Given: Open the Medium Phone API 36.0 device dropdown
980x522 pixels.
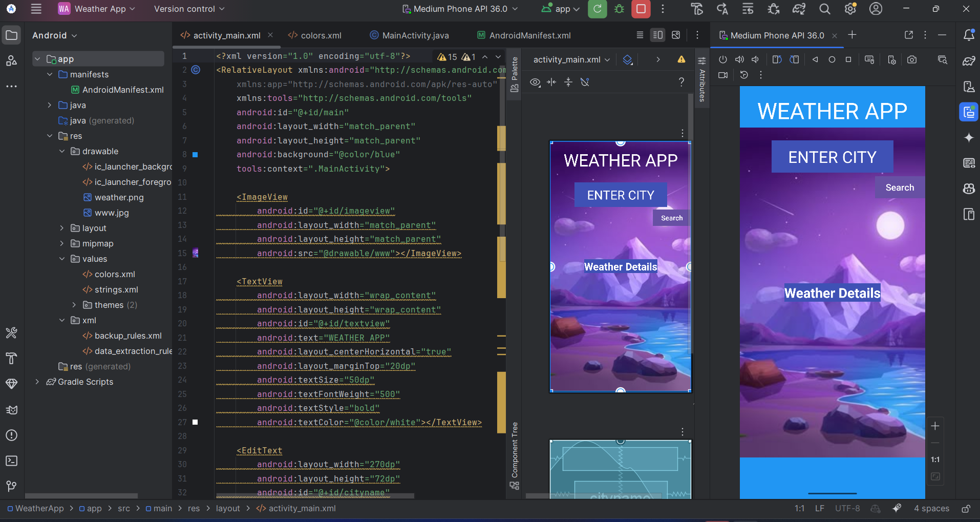Looking at the screenshot, I should [460, 9].
